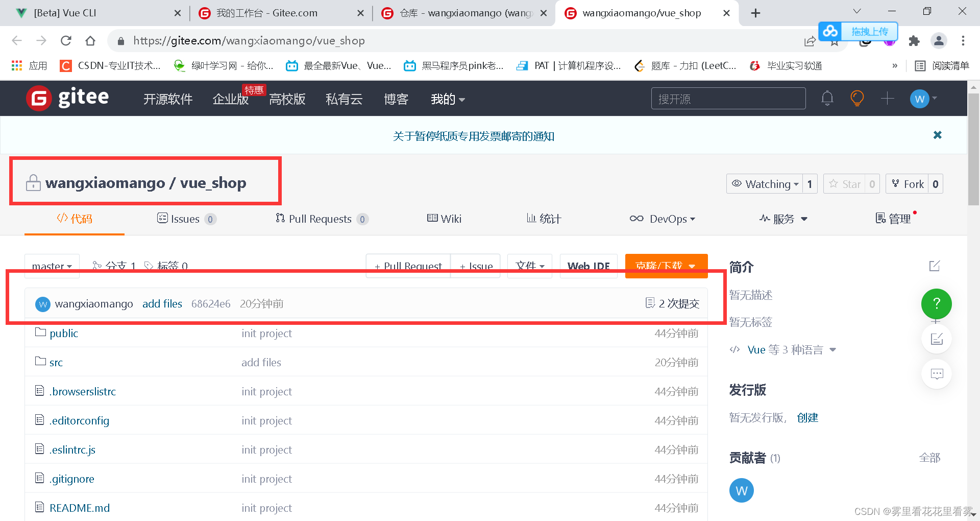The width and height of the screenshot is (980, 521).
Task: Click the .browserslistrc file icon
Action: pyautogui.click(x=40, y=391)
